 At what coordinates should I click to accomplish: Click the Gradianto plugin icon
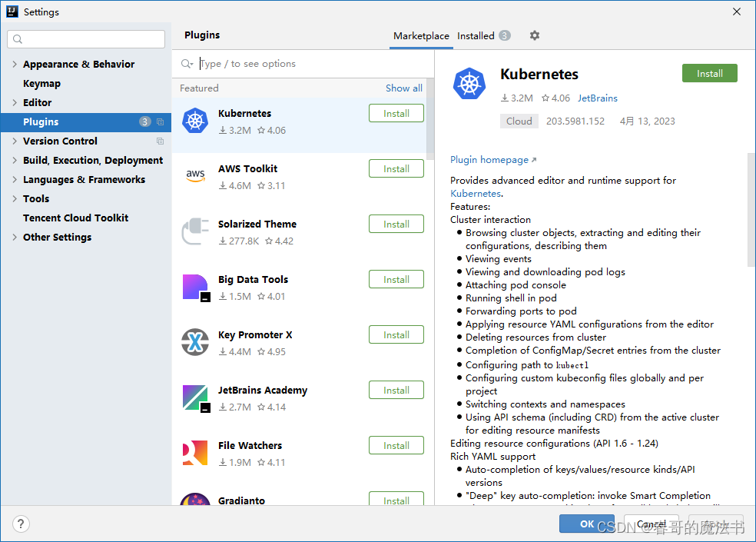[x=195, y=500]
